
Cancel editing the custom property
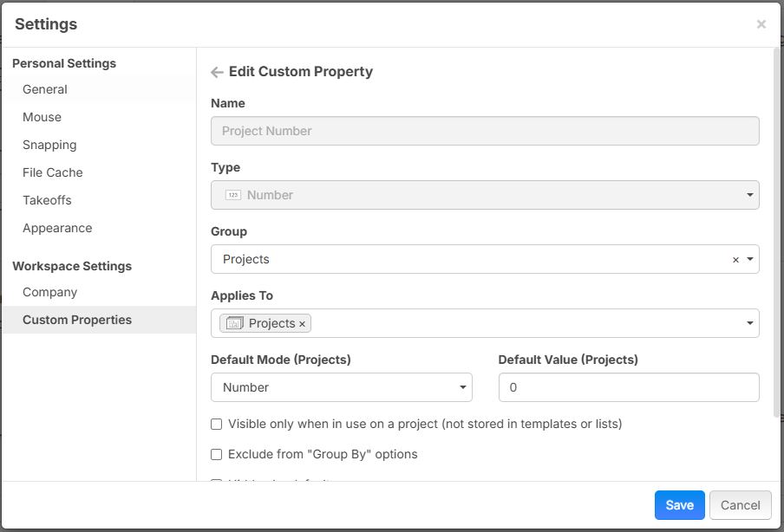pos(740,505)
